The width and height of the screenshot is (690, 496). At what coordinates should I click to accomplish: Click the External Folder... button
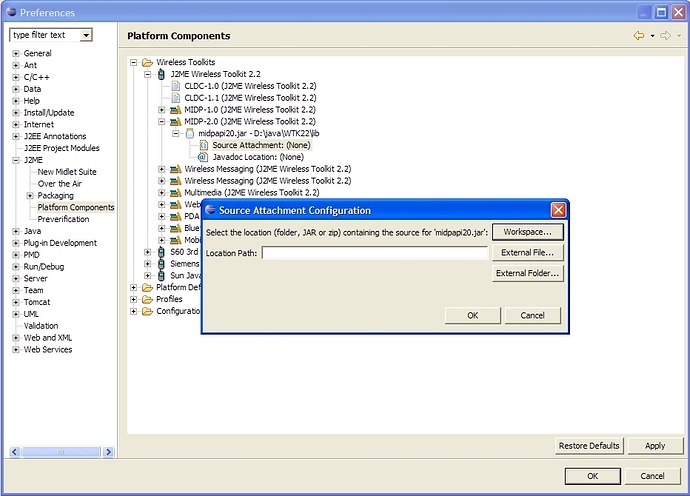point(528,273)
